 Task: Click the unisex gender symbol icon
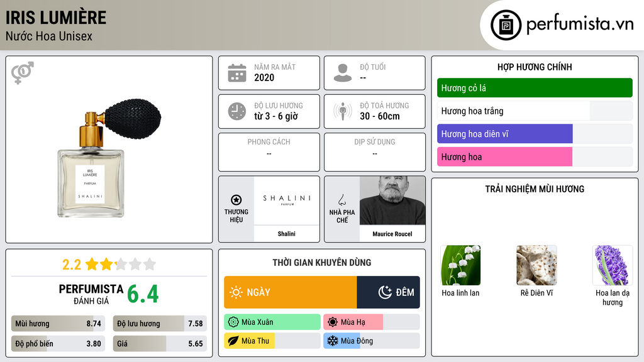click(23, 73)
